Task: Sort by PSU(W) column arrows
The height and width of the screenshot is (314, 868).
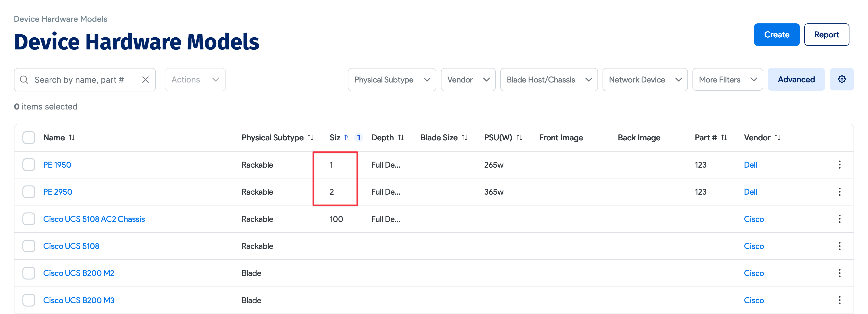Action: [x=519, y=138]
